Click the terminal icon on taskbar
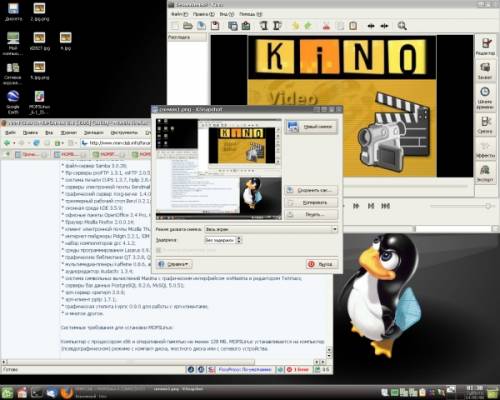 [37, 393]
